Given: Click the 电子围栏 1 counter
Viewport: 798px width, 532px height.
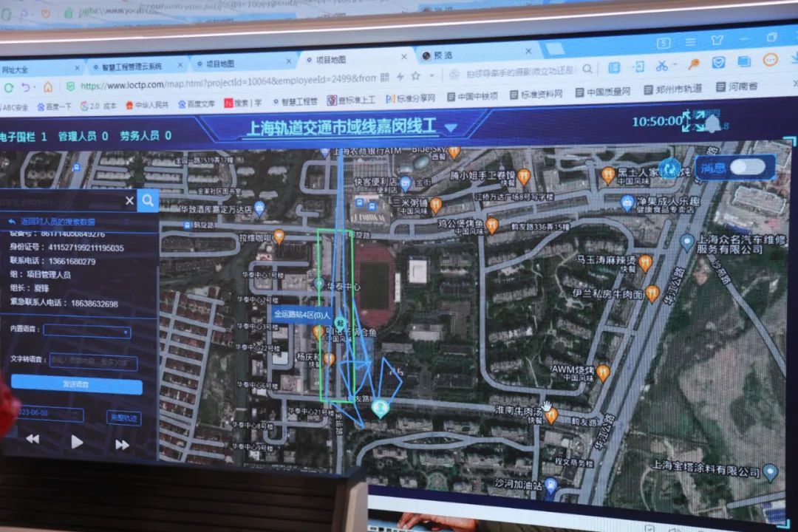Looking at the screenshot, I should [x=24, y=137].
